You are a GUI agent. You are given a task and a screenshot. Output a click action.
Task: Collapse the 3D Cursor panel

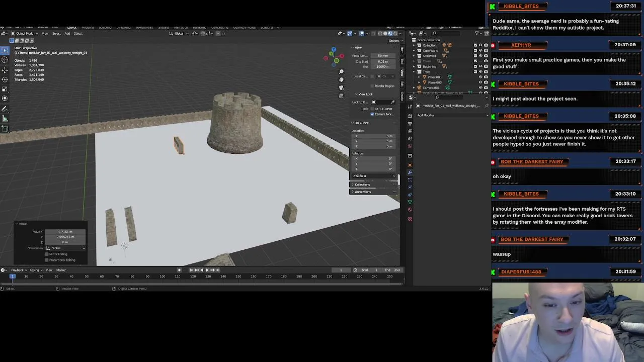tap(361, 123)
